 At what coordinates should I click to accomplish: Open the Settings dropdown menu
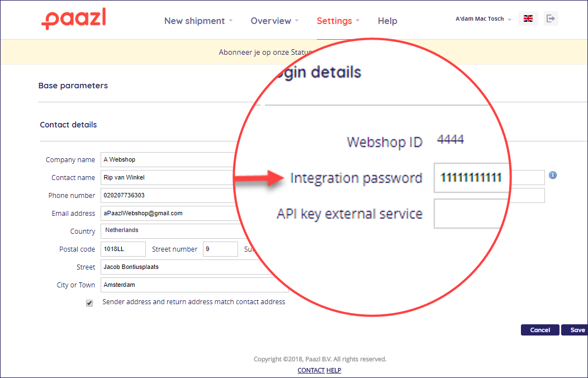(338, 21)
